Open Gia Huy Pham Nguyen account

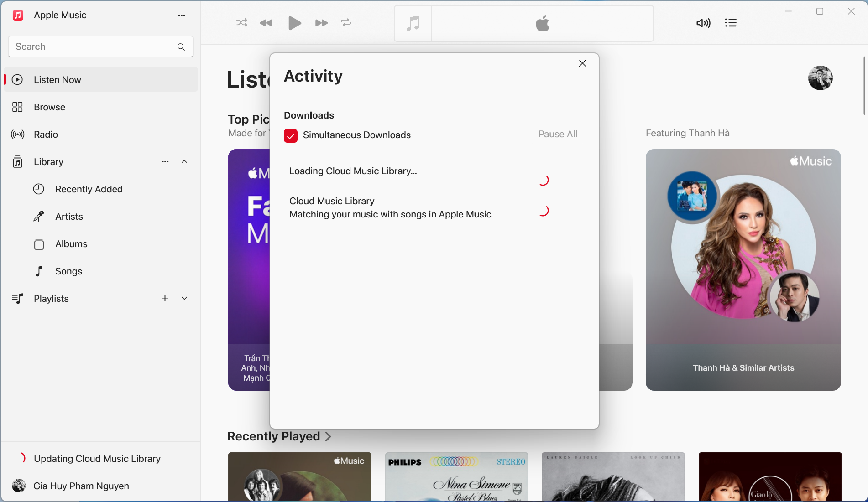click(x=101, y=486)
